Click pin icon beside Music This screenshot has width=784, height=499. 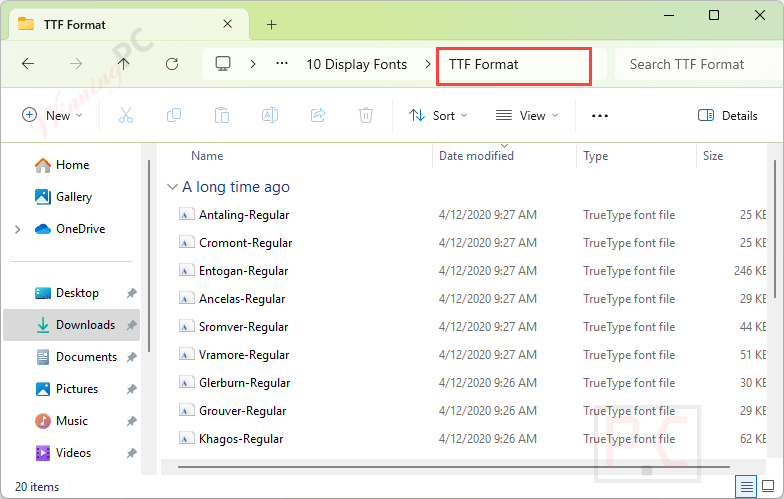coord(132,422)
